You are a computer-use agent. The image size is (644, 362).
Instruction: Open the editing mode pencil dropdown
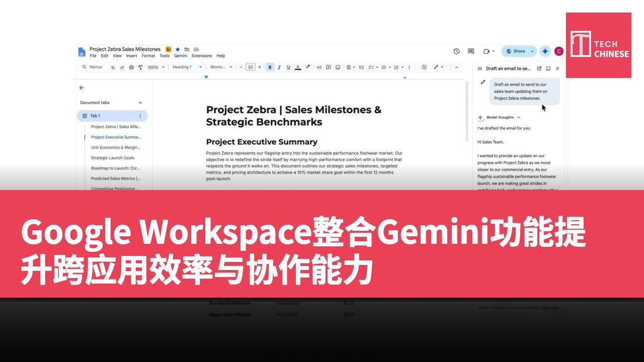(x=438, y=67)
